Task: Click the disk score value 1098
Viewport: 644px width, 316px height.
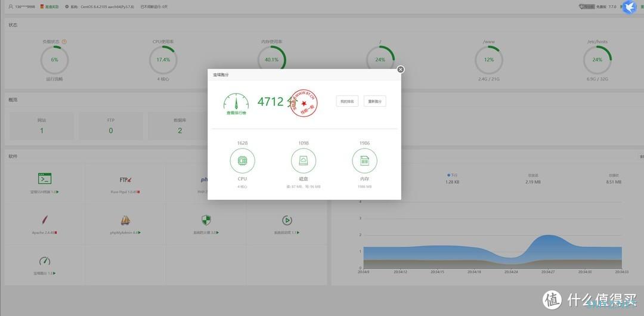Action: tap(304, 143)
